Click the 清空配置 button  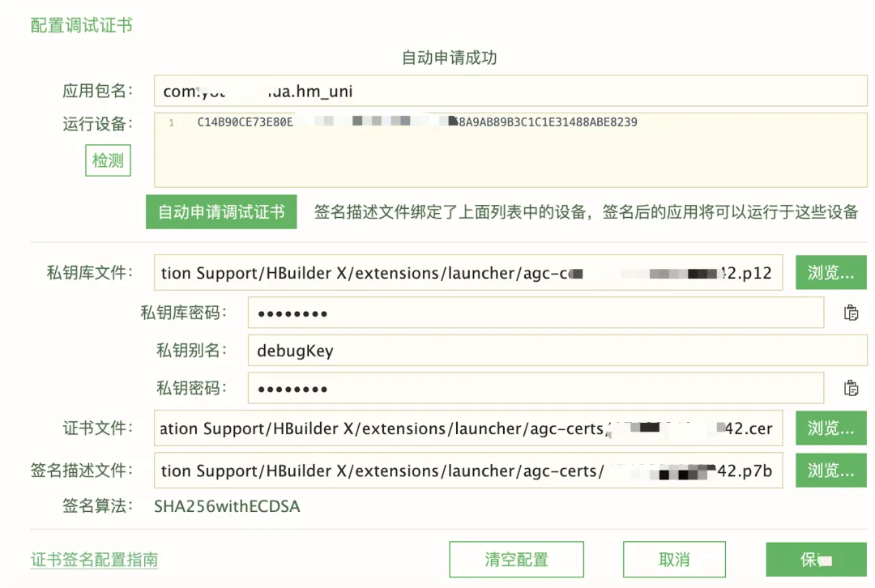click(516, 560)
